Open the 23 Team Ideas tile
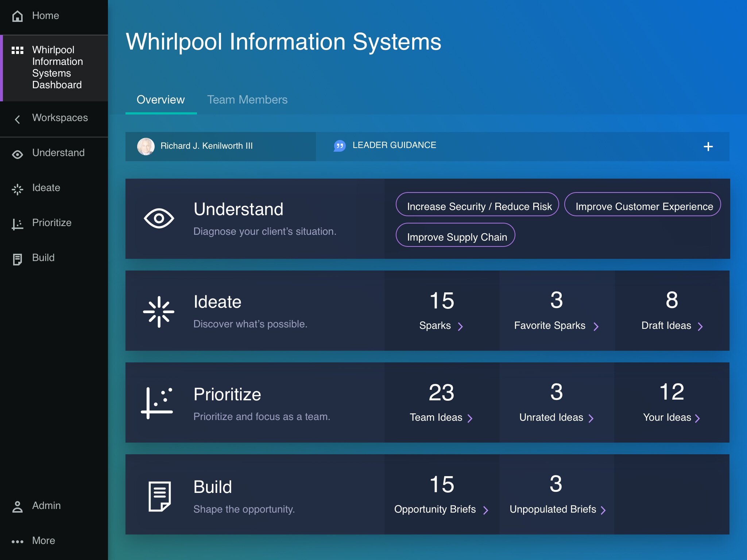This screenshot has height=560, width=747. click(x=442, y=402)
